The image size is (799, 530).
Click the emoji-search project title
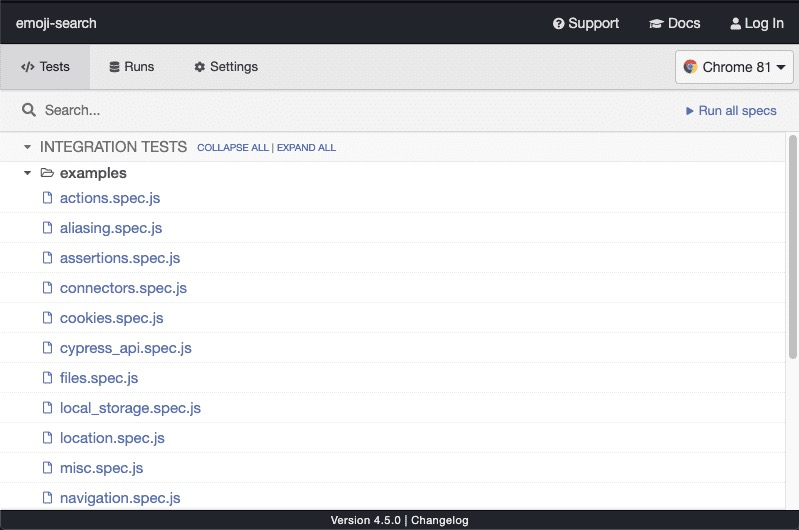tap(56, 23)
